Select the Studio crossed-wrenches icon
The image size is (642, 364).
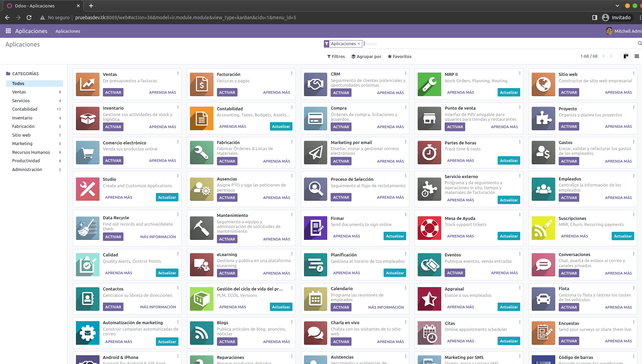click(87, 189)
